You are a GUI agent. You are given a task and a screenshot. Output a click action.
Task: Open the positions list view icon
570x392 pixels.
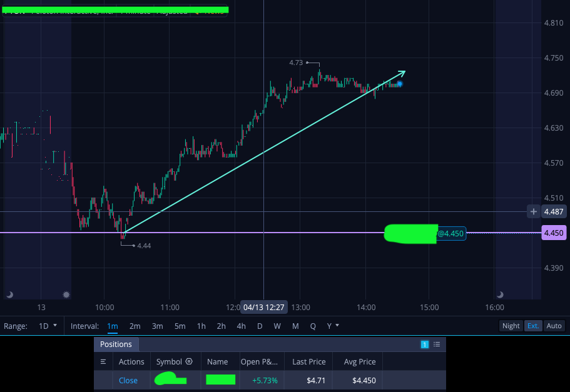(437, 344)
